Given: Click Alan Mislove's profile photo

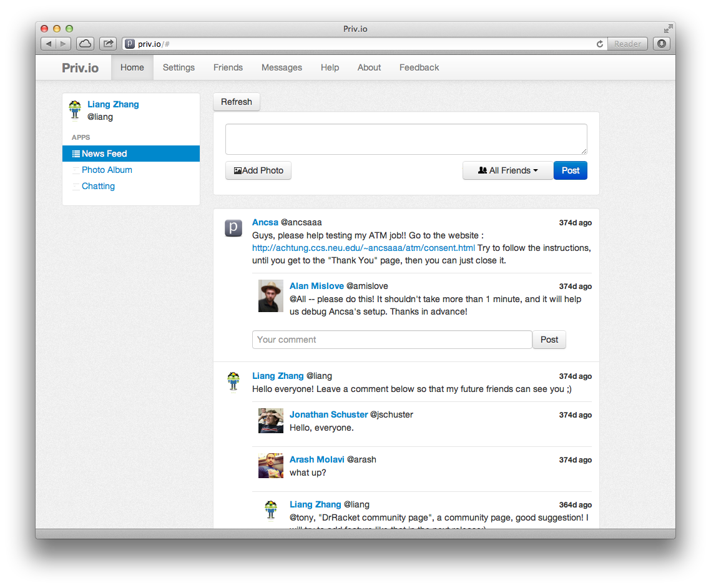Looking at the screenshot, I should (271, 296).
